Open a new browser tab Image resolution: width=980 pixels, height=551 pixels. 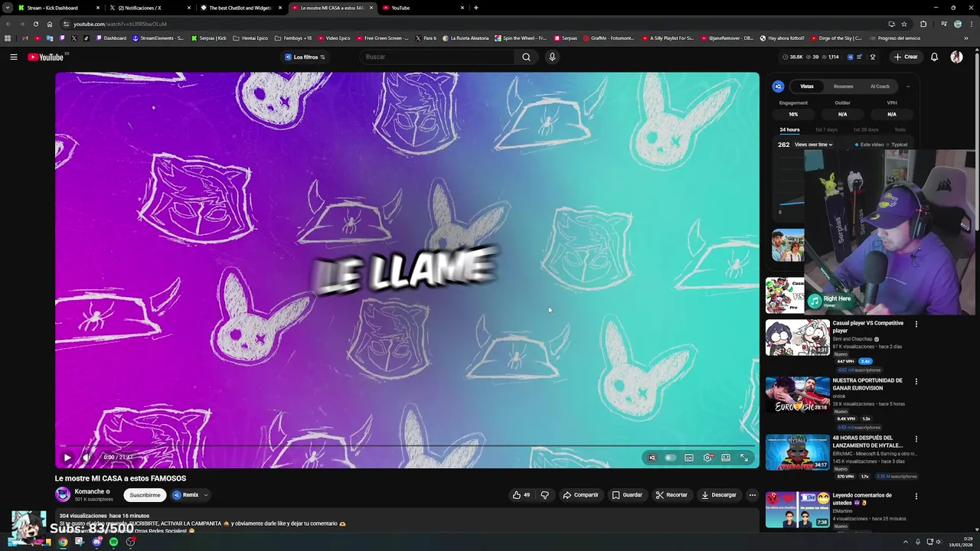tap(475, 8)
